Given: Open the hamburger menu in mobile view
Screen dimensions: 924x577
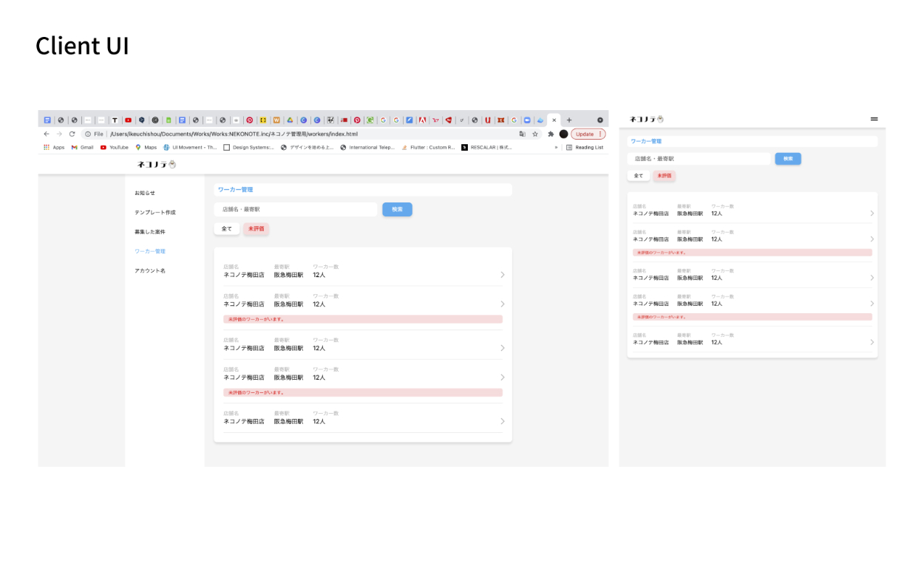Looking at the screenshot, I should click(874, 119).
